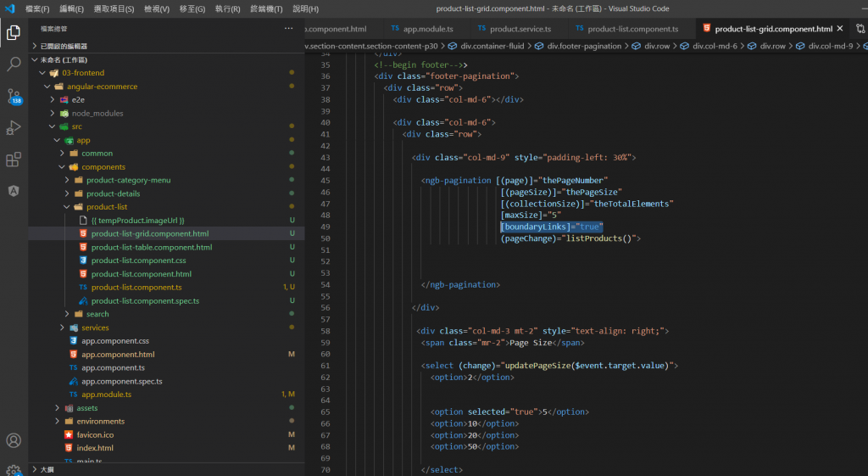Image resolution: width=868 pixels, height=476 pixels.
Task: Collapse the angular-ecommerce folder
Action: pyautogui.click(x=102, y=87)
